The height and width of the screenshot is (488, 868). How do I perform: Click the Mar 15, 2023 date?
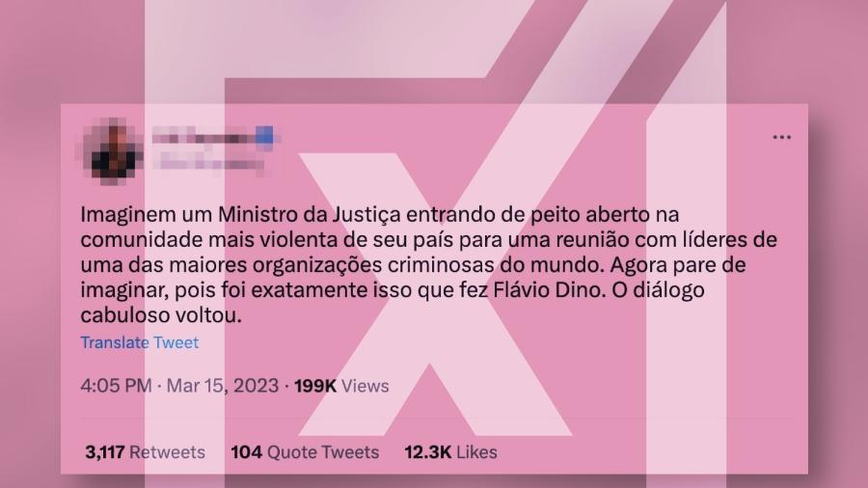tap(223, 386)
